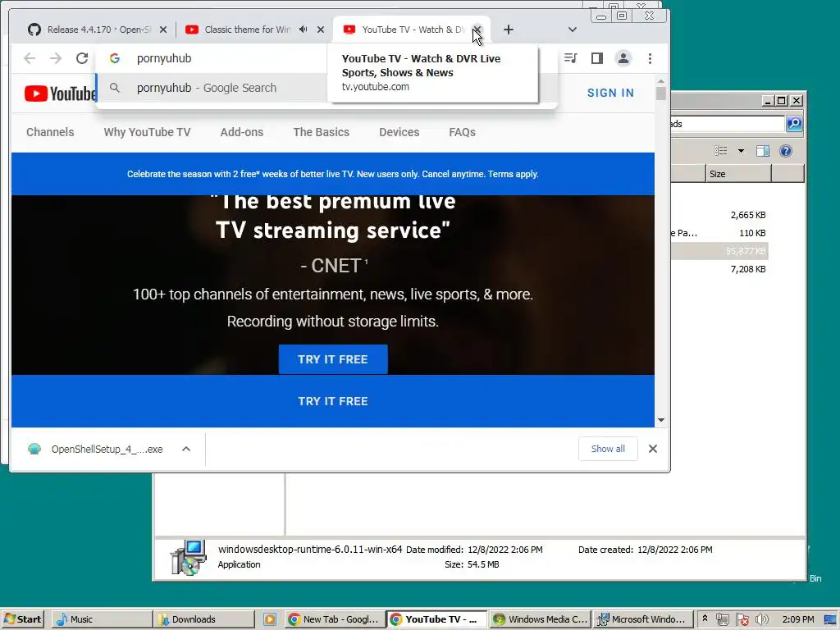Select the 7,208 KB file row
Image resolution: width=840 pixels, height=630 pixels.
[719, 269]
